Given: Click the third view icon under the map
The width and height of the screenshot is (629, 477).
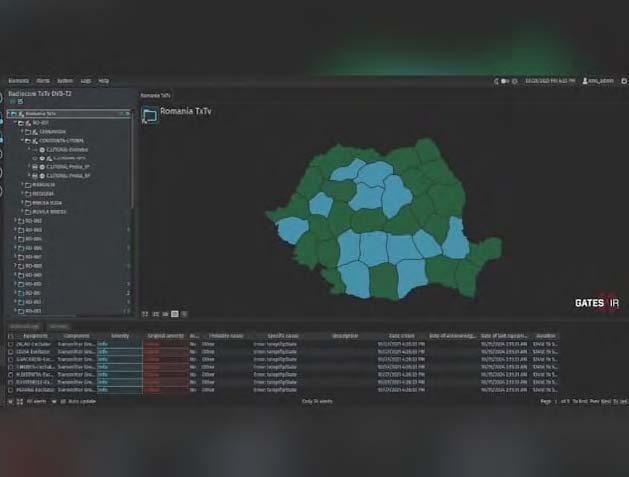Looking at the screenshot, I should 165,314.
